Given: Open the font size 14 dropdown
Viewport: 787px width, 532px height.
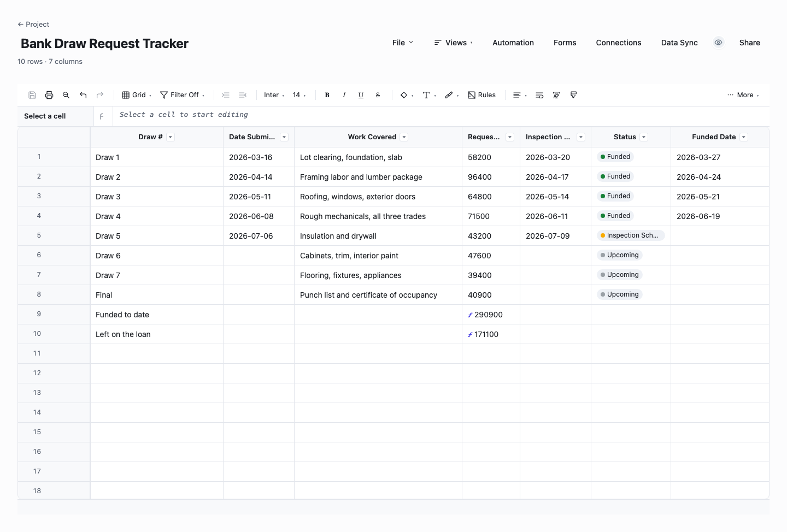Looking at the screenshot, I should coord(299,95).
